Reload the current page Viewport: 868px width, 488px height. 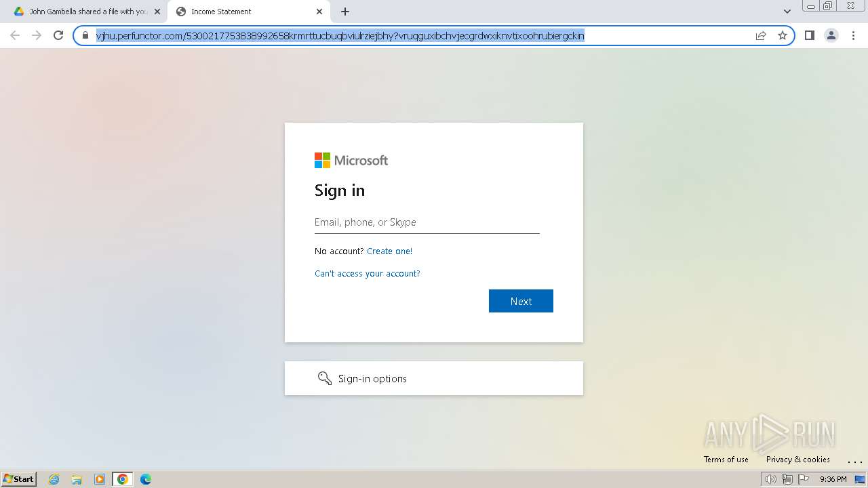coord(58,35)
